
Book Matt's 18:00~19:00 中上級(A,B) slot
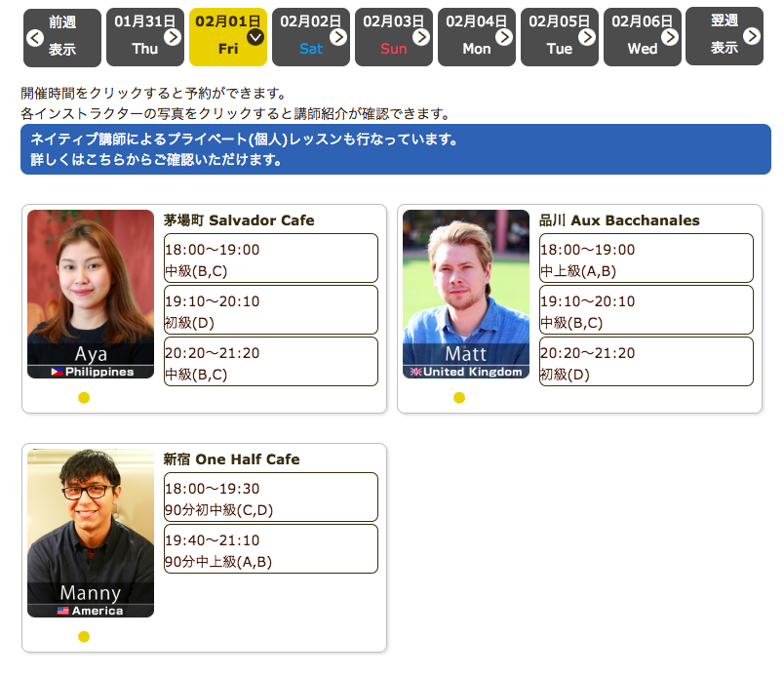tap(646, 259)
